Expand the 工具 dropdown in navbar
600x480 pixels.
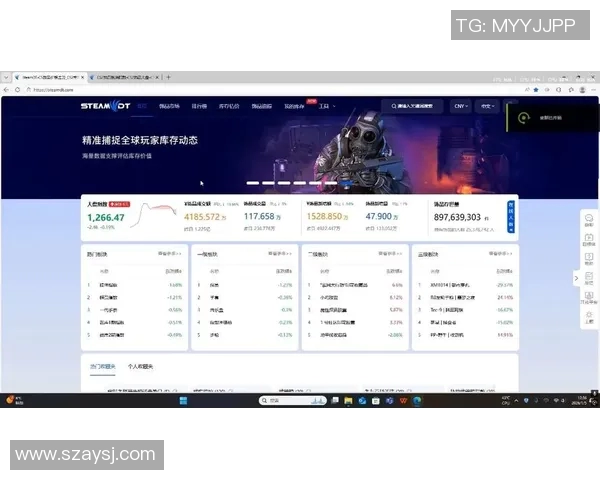[327, 106]
